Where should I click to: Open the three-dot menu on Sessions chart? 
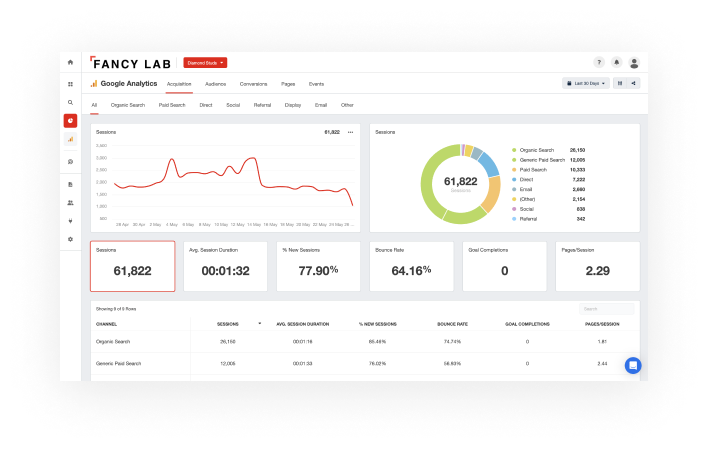(350, 132)
